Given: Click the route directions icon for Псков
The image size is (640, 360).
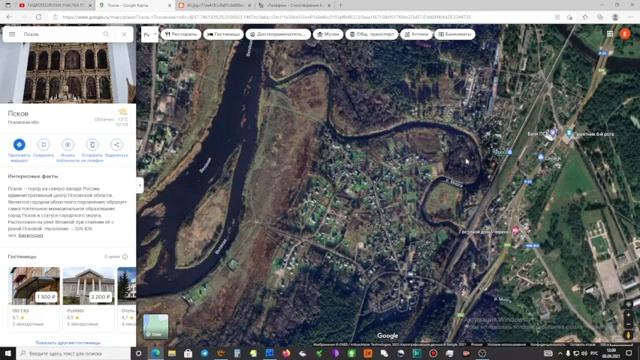Looking at the screenshot, I should pos(19,144).
